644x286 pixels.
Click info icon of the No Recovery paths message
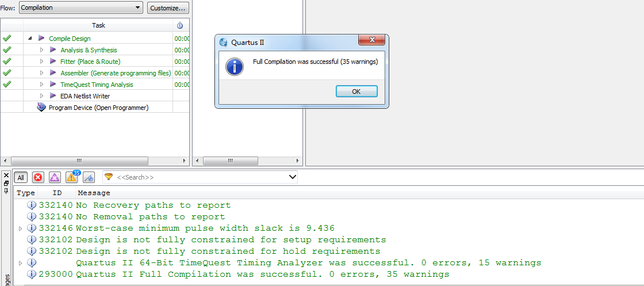pos(32,205)
